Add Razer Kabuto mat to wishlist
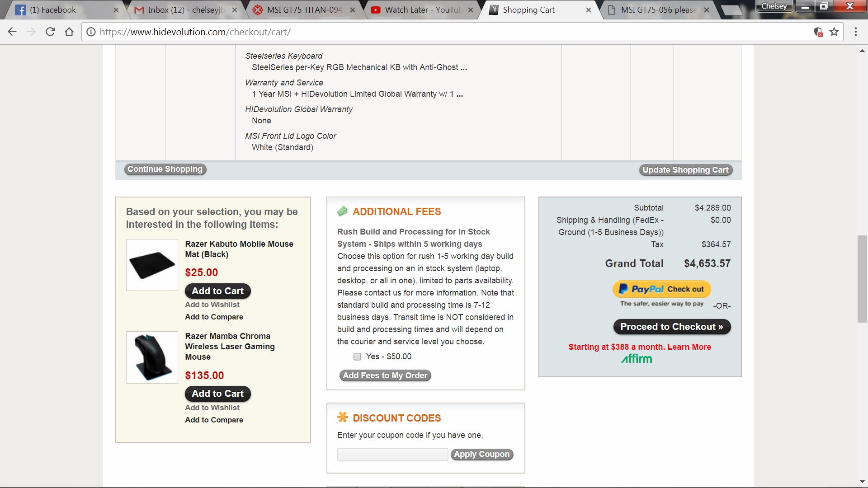868x488 pixels. click(x=212, y=305)
